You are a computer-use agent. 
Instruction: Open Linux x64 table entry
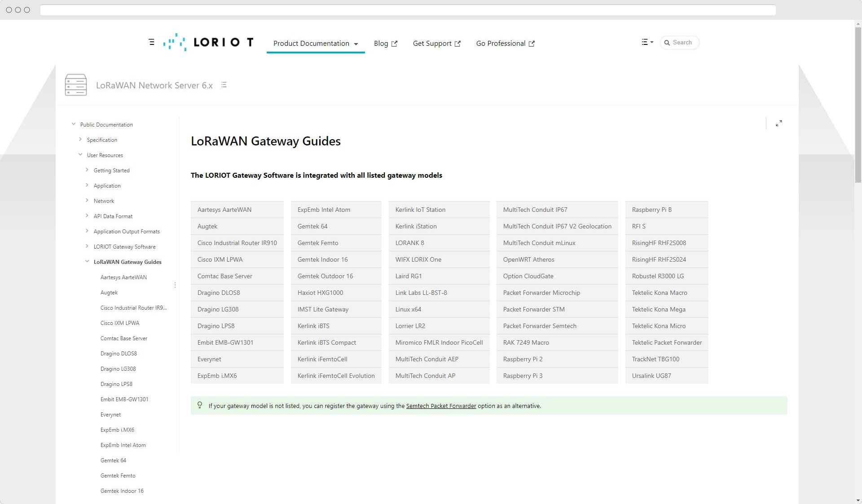439,309
